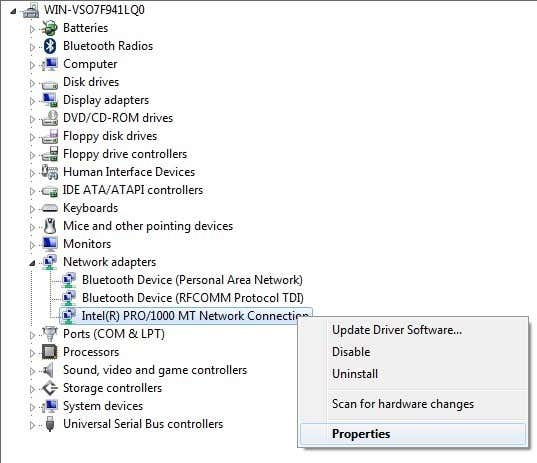Choose Uninstall from the context menu

(413, 374)
